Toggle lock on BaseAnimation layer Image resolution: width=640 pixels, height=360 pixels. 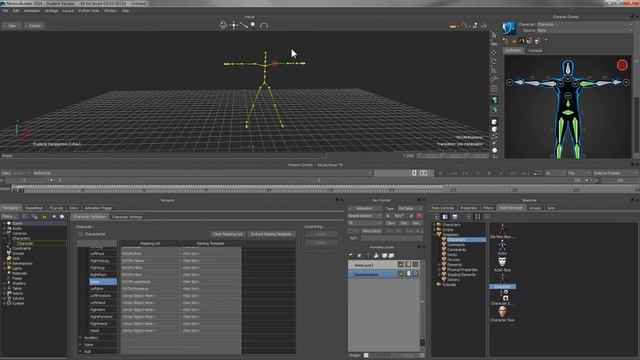click(x=415, y=274)
